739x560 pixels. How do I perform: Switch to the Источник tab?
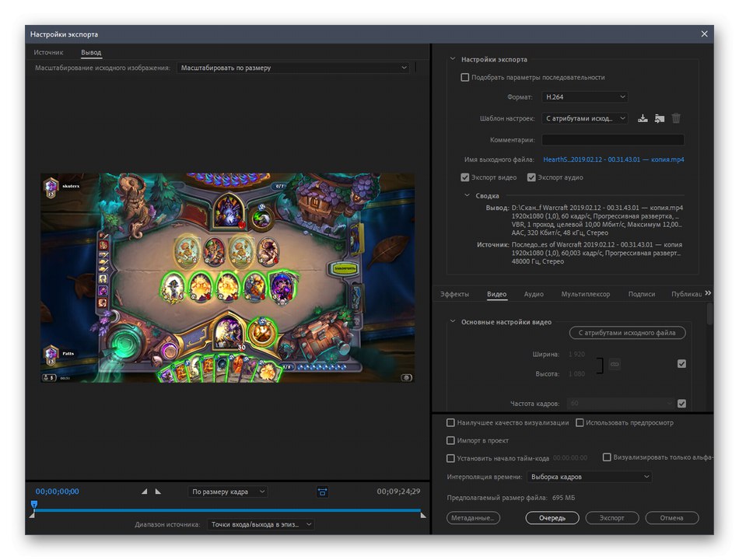pyautogui.click(x=48, y=53)
